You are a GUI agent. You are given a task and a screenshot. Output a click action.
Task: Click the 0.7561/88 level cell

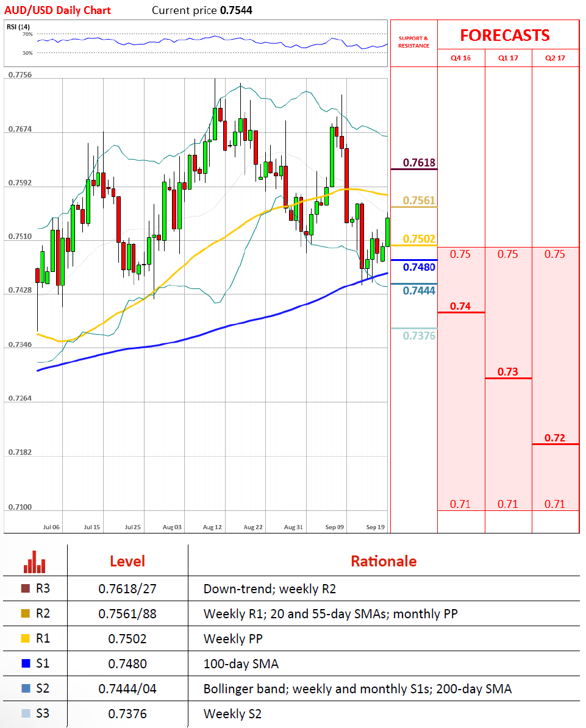pyautogui.click(x=127, y=614)
